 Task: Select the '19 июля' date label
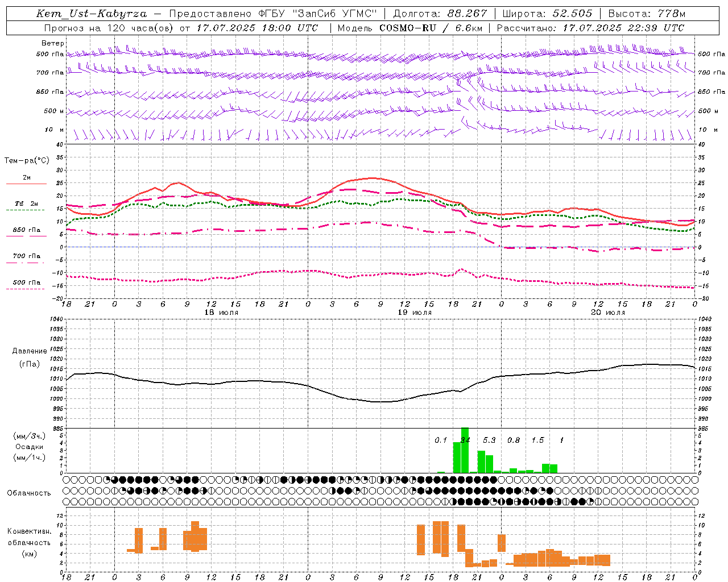415,313
